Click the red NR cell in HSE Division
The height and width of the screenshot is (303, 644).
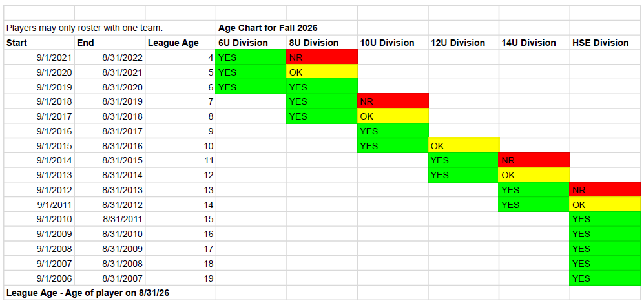[605, 190]
